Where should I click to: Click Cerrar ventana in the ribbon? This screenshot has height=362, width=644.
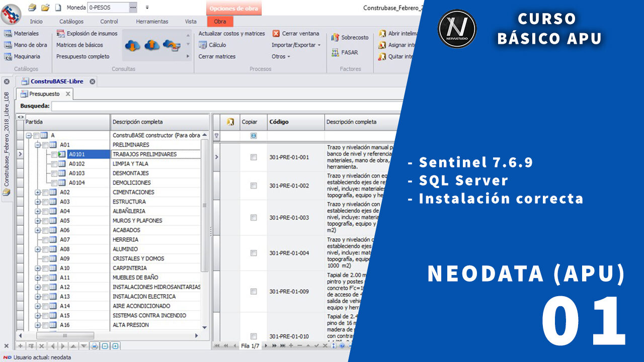tap(296, 33)
